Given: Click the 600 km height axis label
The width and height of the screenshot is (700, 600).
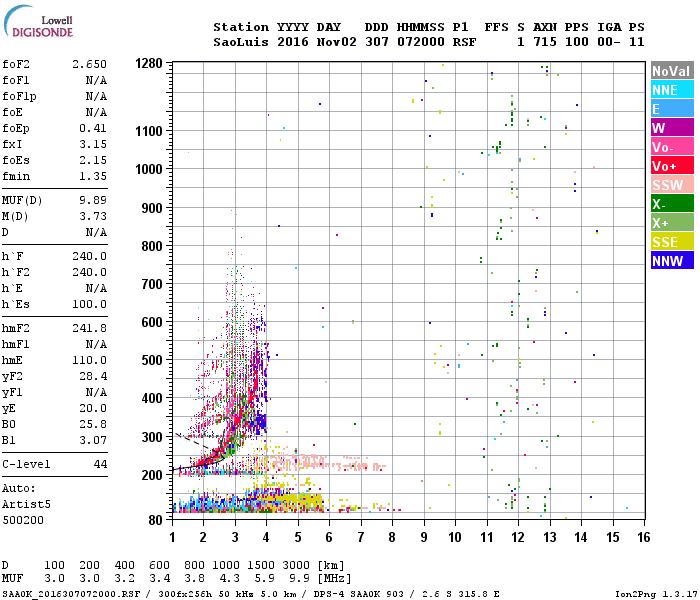Looking at the screenshot, I should click(x=152, y=322).
